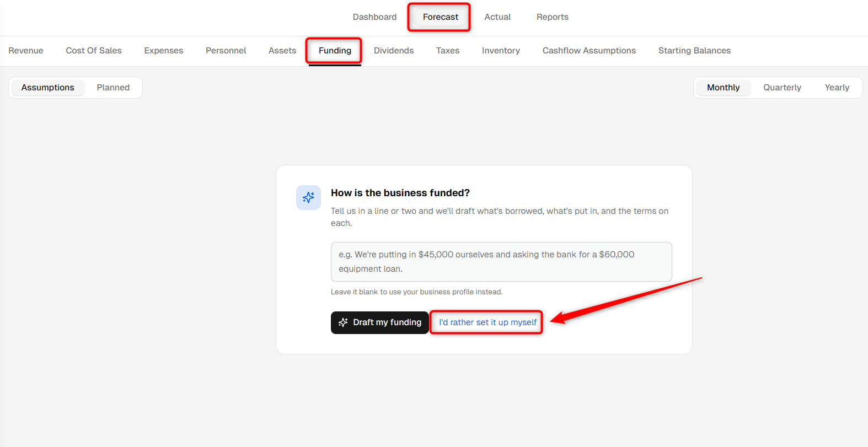Switch to Assumptions view toggle

tap(48, 88)
